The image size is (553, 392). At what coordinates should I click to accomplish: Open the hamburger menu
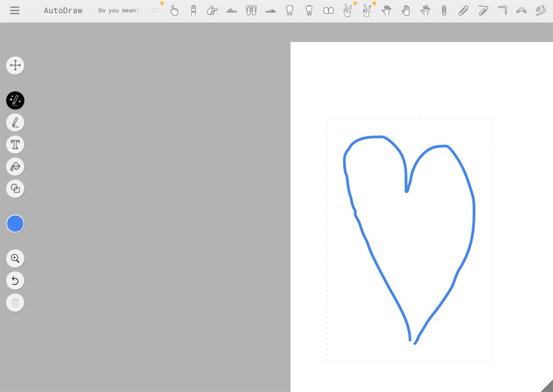click(x=15, y=11)
